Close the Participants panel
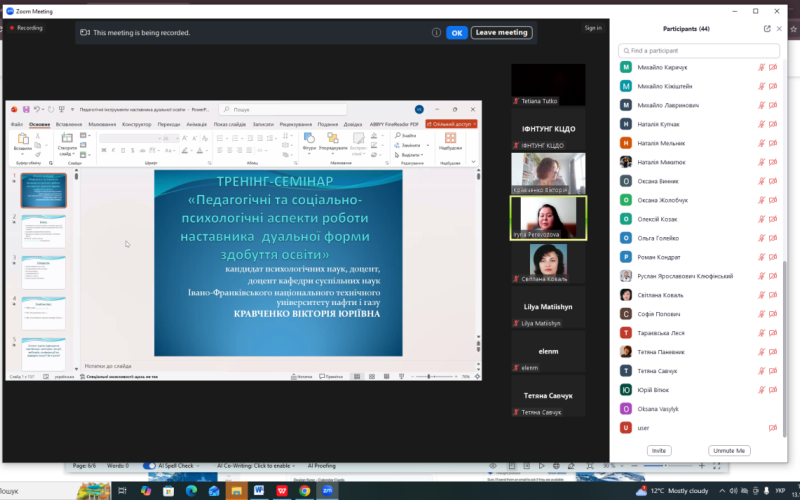Image resolution: width=800 pixels, height=500 pixels. [x=779, y=29]
